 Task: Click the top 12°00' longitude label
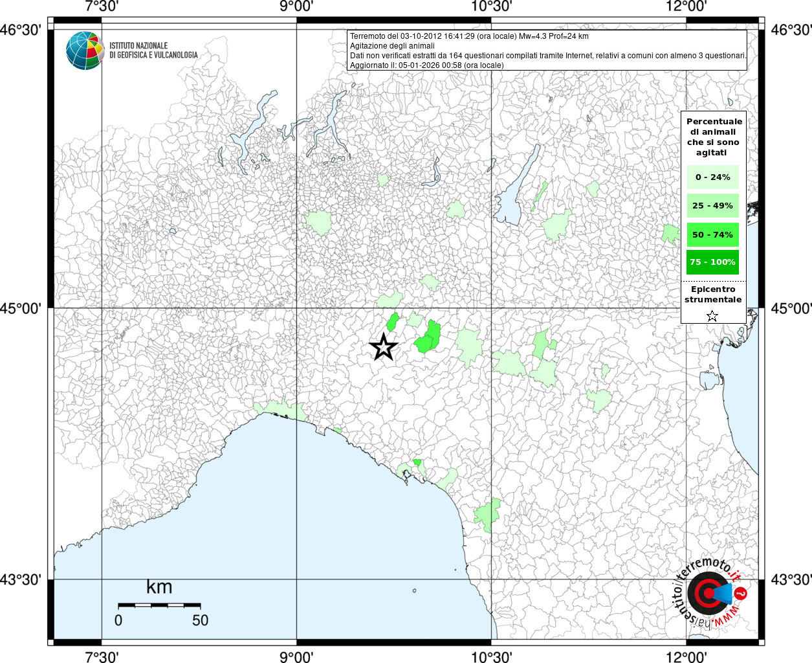[686, 6]
